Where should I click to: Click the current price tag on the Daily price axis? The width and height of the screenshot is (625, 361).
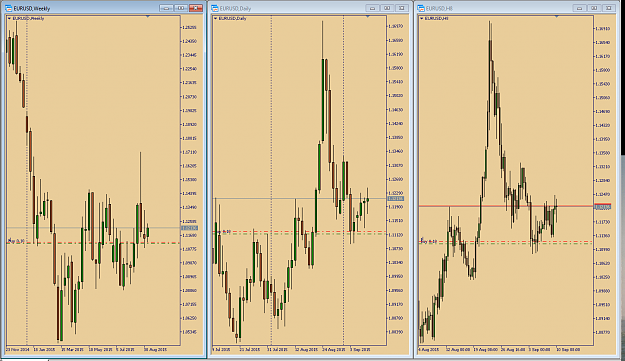(395, 198)
